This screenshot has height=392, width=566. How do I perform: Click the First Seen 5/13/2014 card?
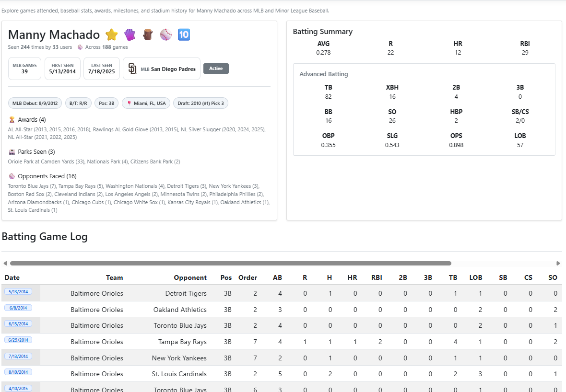(x=62, y=69)
